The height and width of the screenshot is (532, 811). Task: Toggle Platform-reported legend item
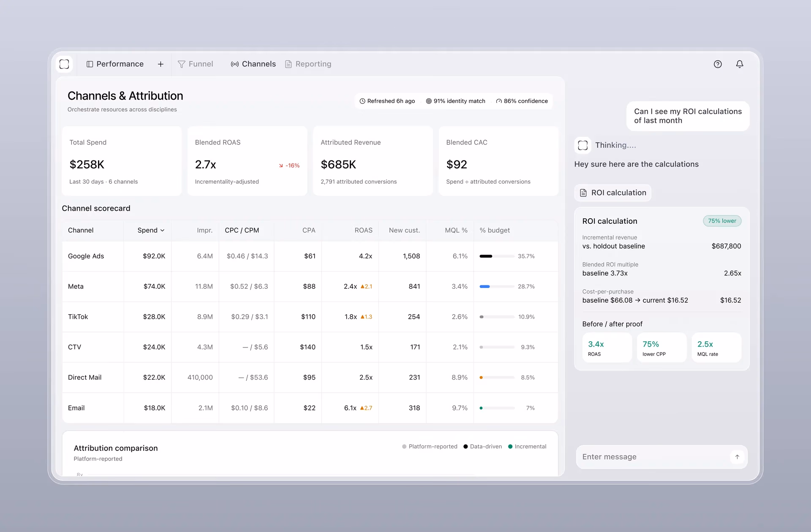coord(430,447)
